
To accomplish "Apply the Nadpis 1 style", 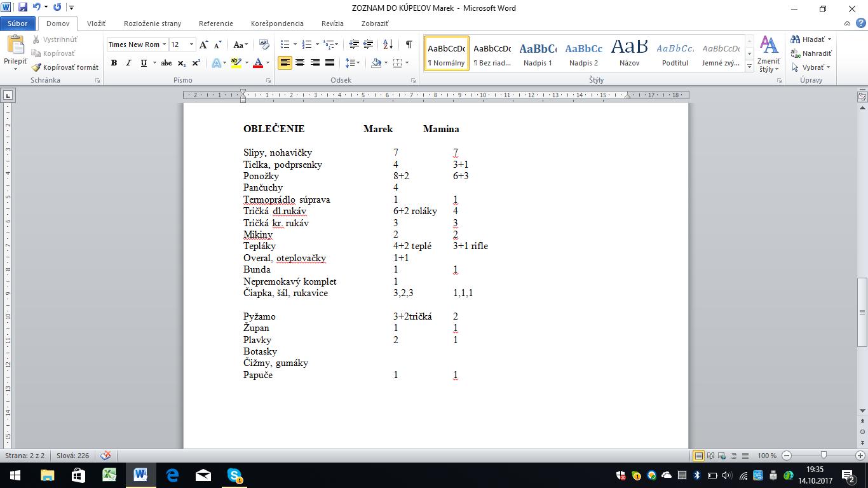I will pos(538,53).
